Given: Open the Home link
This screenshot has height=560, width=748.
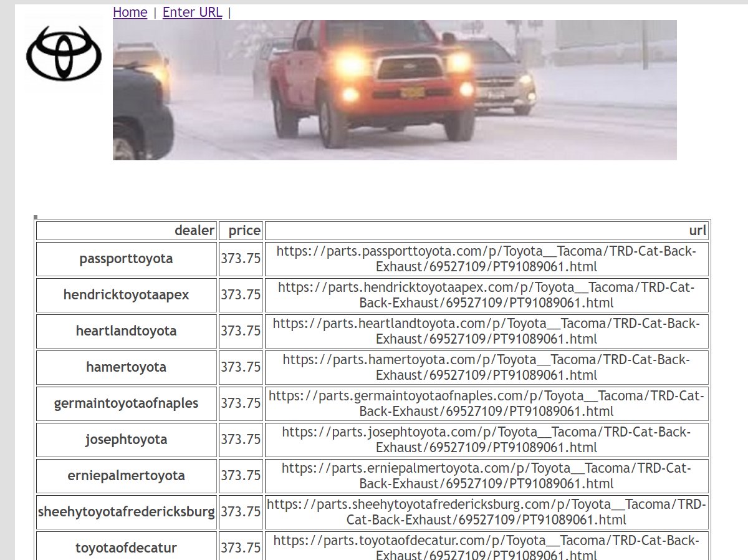Looking at the screenshot, I should tap(130, 12).
